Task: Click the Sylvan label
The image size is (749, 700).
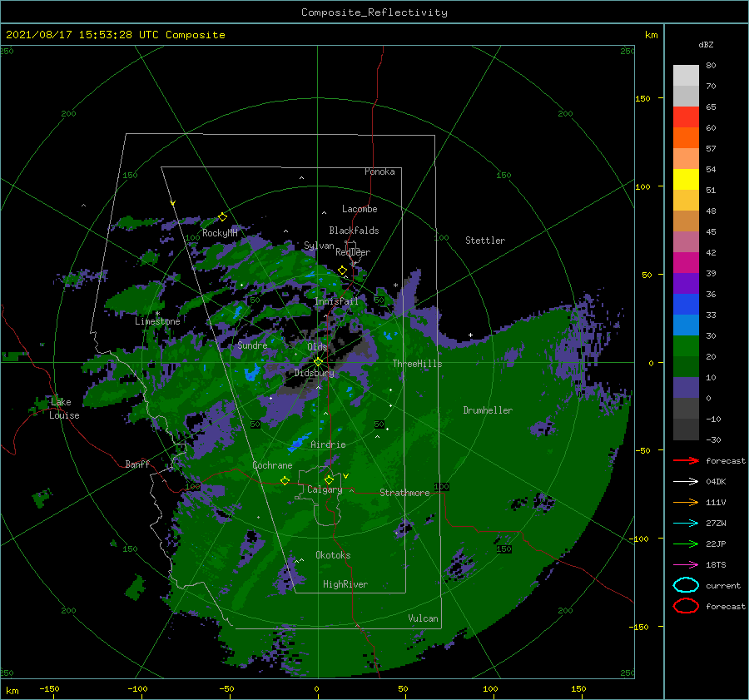Action: [x=319, y=246]
